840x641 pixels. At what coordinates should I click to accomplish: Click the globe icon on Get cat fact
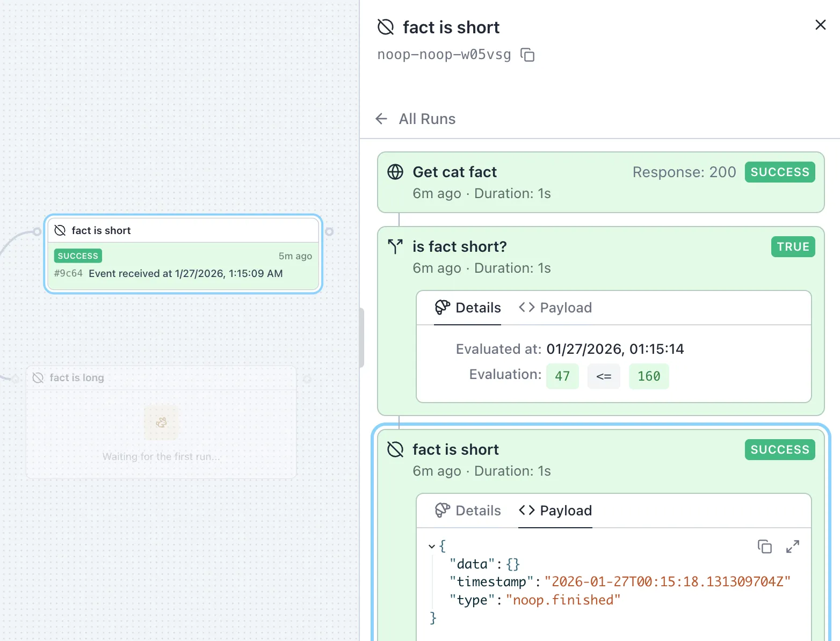coord(395,172)
